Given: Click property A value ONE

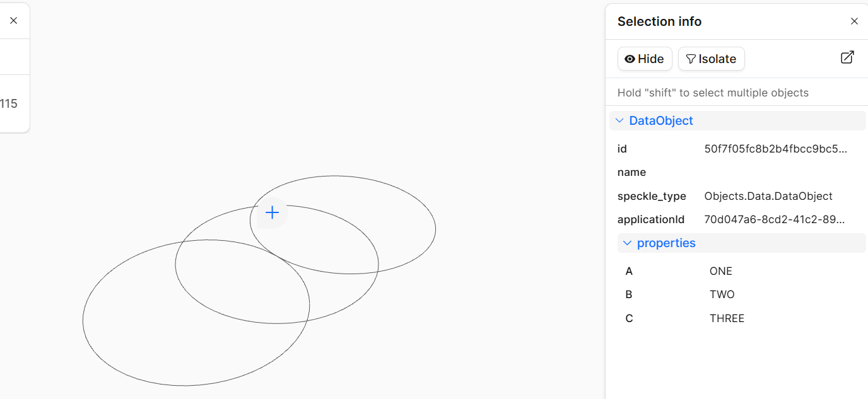Looking at the screenshot, I should 721,271.
